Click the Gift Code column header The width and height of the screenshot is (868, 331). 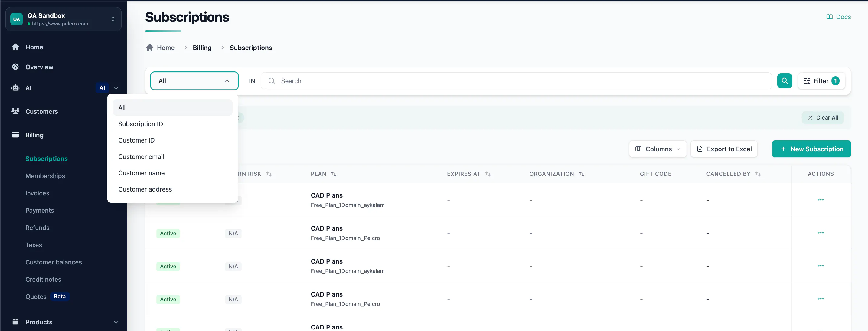coord(655,174)
